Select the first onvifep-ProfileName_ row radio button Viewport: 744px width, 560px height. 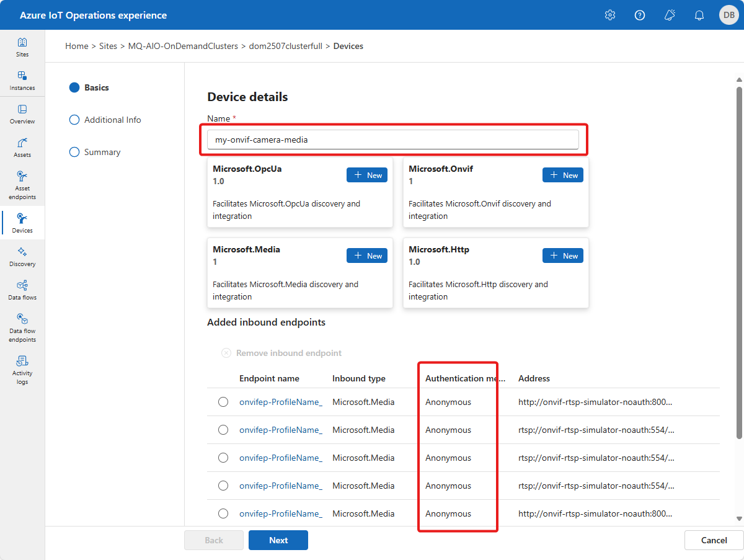pos(223,402)
